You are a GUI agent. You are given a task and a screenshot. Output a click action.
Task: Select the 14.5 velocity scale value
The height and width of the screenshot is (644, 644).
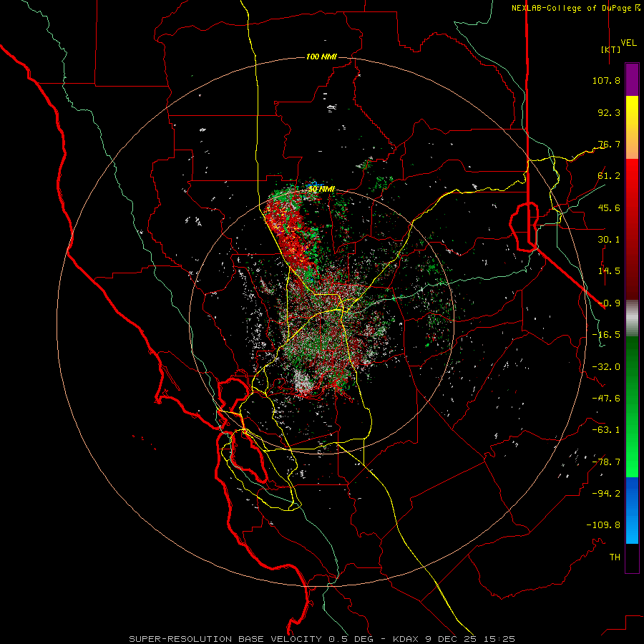(609, 271)
